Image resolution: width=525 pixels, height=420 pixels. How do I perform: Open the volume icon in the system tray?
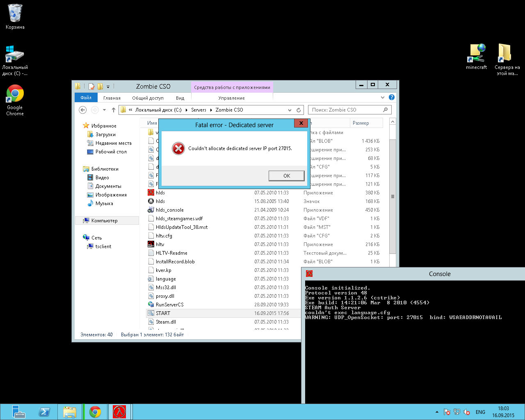coord(467,412)
